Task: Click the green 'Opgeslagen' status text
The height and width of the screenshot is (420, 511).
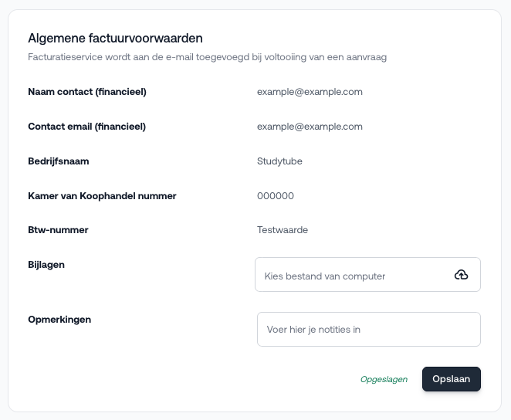Action: [x=384, y=379]
